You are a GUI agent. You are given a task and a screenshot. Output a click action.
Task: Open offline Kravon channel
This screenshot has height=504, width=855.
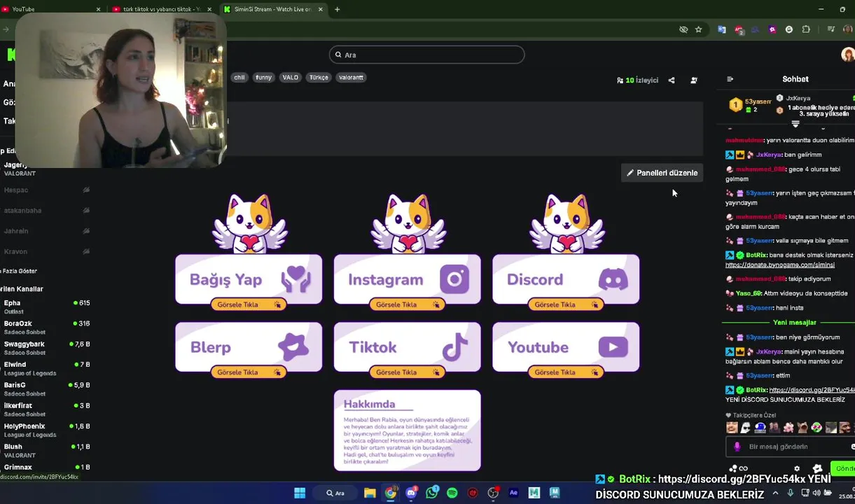click(46, 251)
